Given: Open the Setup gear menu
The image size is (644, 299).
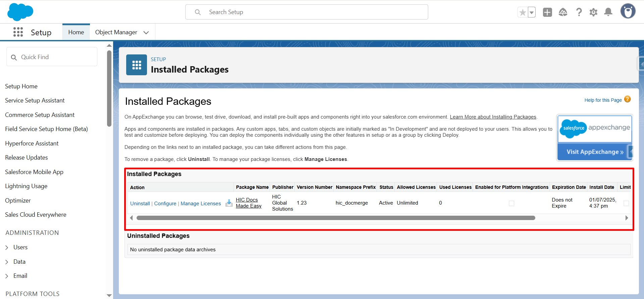Looking at the screenshot, I should [x=593, y=12].
